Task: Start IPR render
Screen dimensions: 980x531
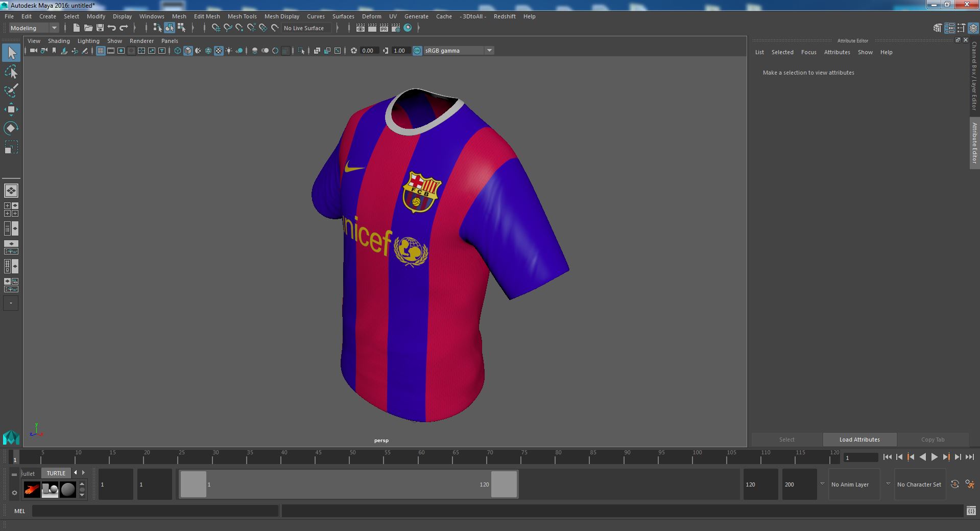Action: tap(384, 28)
